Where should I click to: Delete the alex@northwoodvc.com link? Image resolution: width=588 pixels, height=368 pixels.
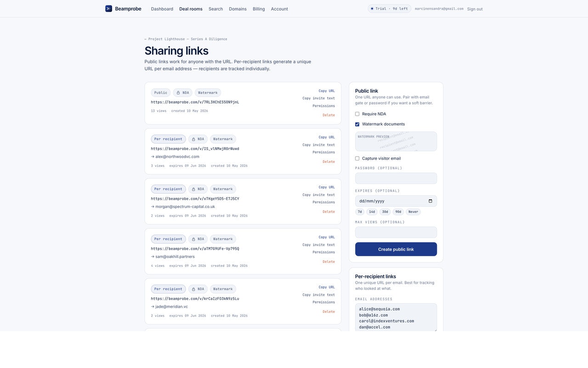[x=328, y=162]
